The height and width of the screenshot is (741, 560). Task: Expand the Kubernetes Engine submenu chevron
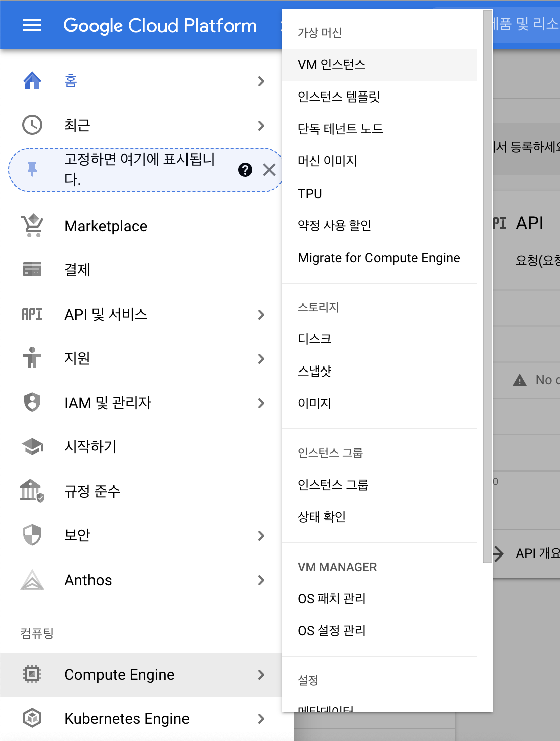click(261, 718)
